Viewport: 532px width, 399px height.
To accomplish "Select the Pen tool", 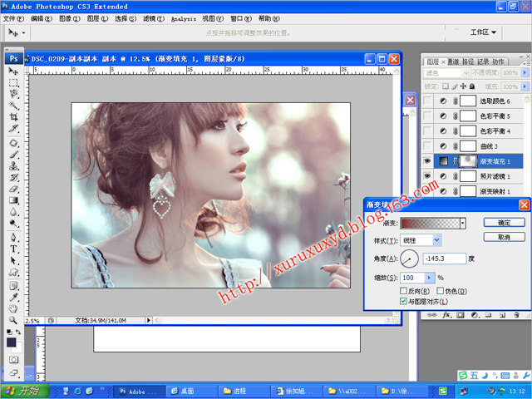I will point(13,237).
